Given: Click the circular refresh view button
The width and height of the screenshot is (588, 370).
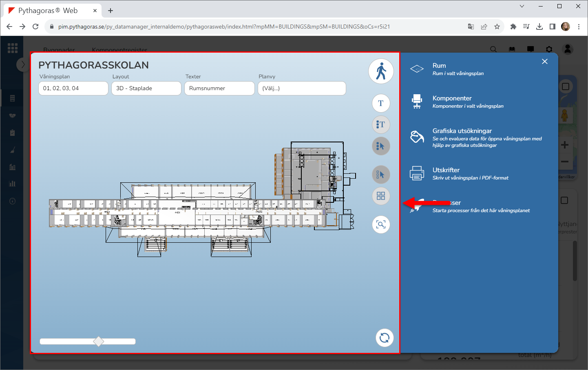Looking at the screenshot, I should pos(384,338).
